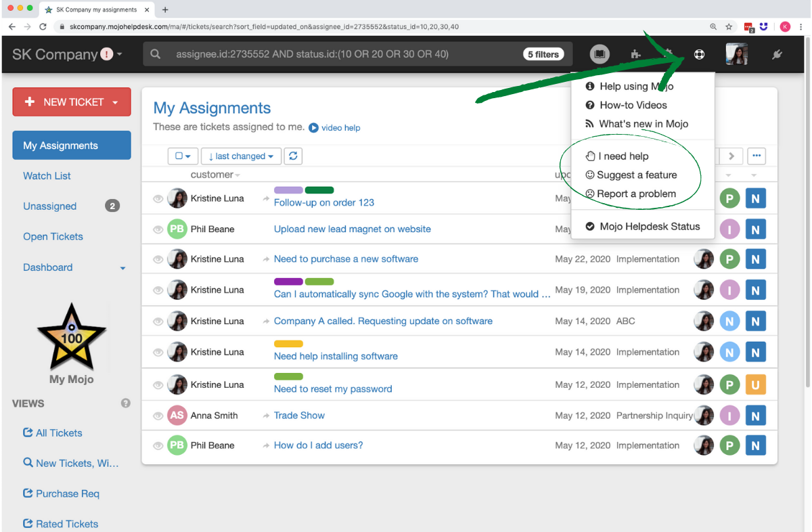Choose Suggest a feature from help menu
812x532 pixels.
point(636,175)
